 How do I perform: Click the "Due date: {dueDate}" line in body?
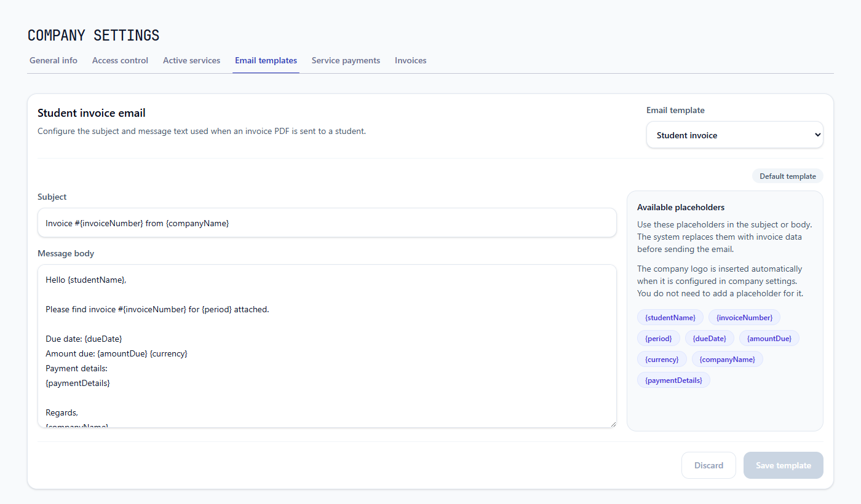click(x=84, y=339)
